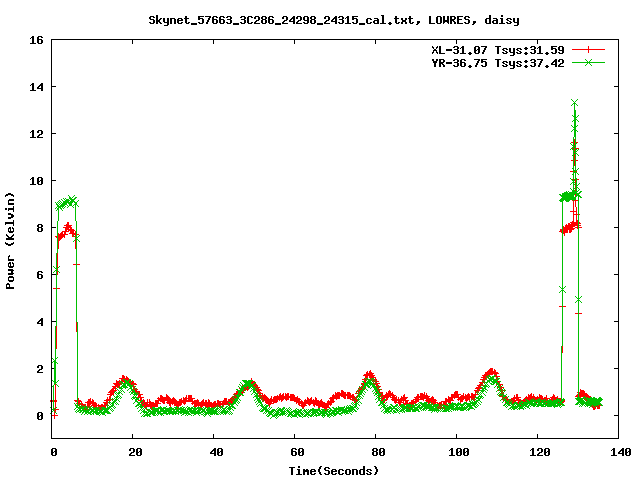Click x-axis tick label 140
This screenshot has height=480, width=640.
621,452
